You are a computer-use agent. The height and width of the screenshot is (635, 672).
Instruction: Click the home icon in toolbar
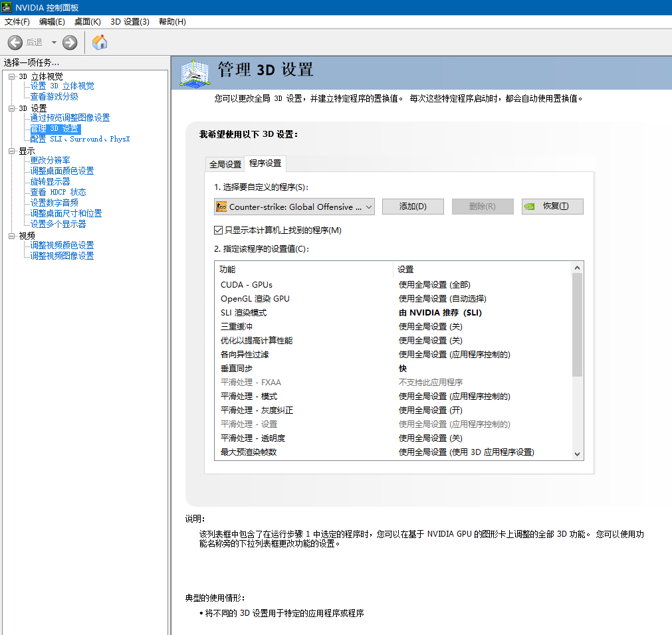click(100, 43)
